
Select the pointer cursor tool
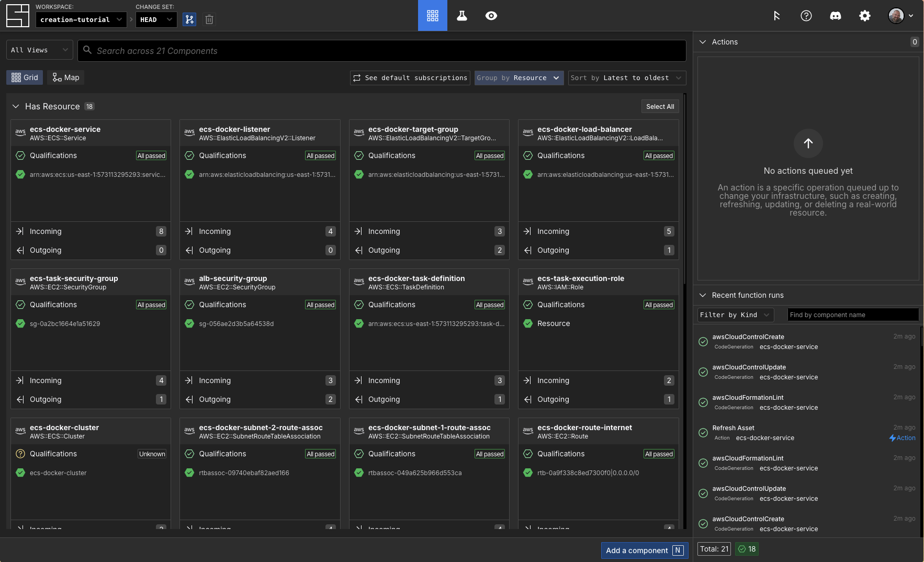777,16
